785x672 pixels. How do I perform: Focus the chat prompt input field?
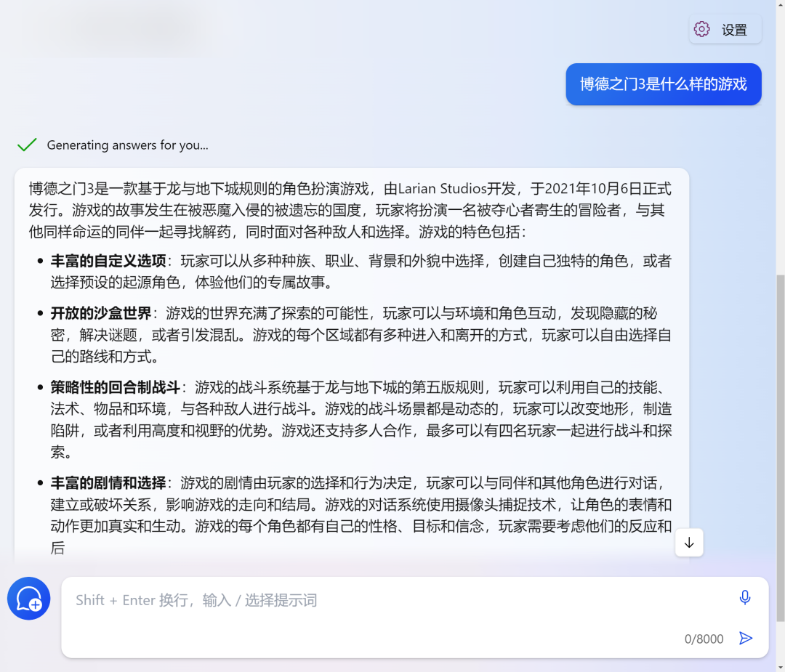414,617
